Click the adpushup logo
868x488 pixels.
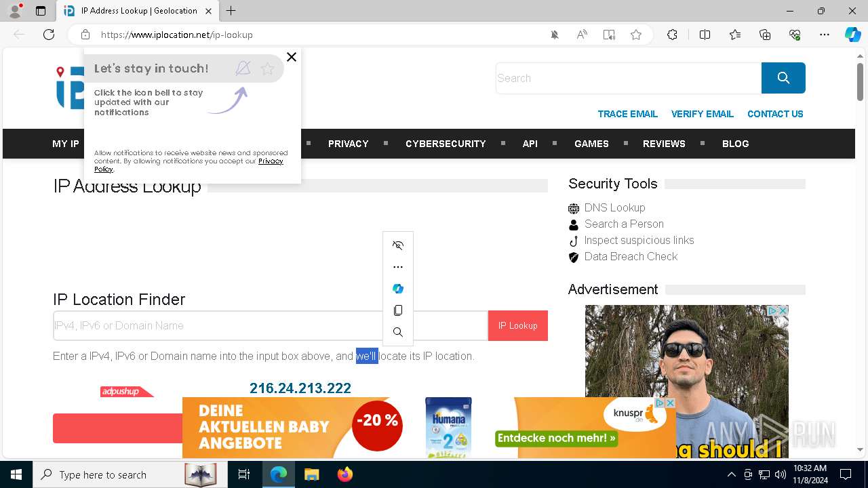point(127,392)
